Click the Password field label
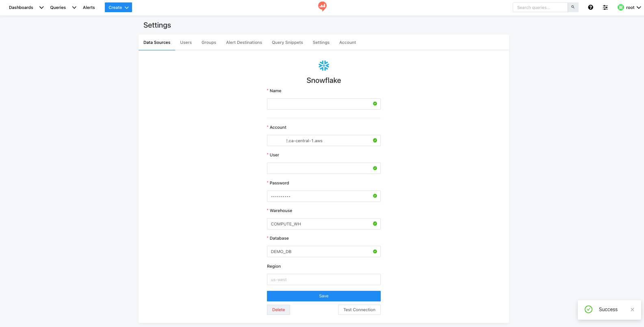Screen dimensions: 644x327 point(279,183)
